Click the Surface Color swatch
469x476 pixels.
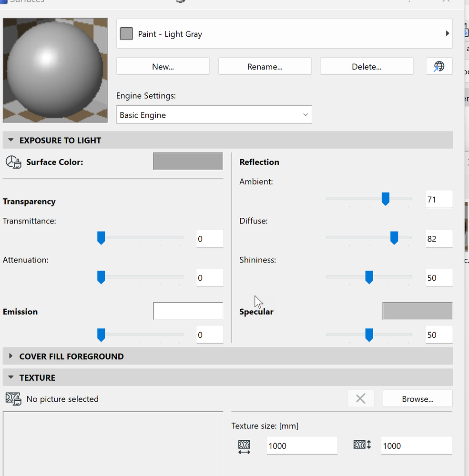click(187, 161)
